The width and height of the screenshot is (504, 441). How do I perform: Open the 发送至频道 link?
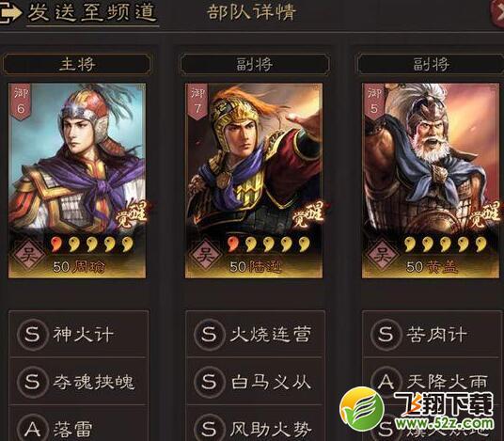pyautogui.click(x=92, y=13)
